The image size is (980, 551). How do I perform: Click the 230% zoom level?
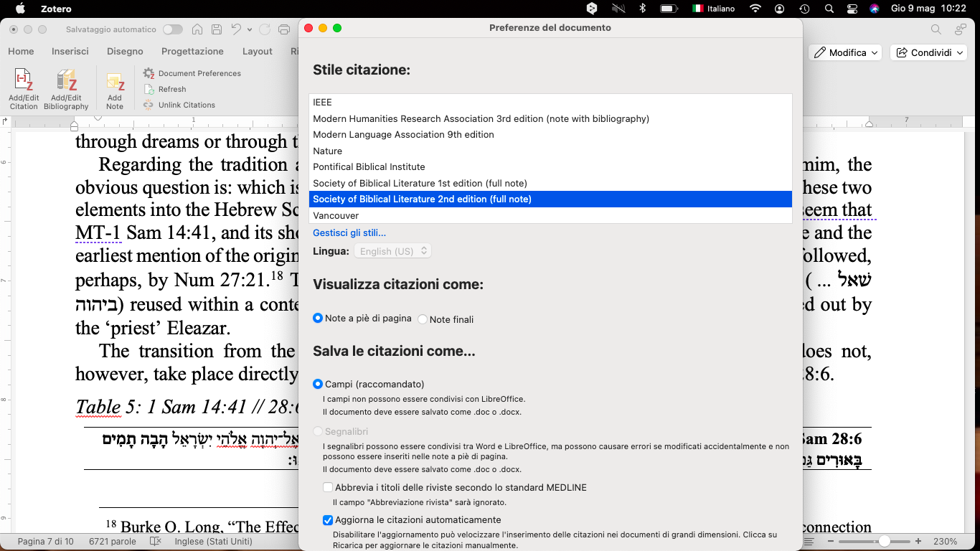click(944, 542)
